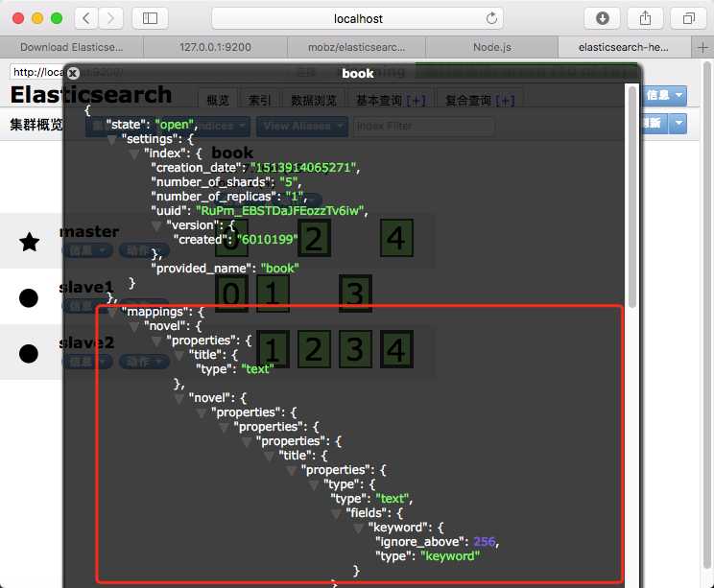
Task: Collapse the "mappings" JSON node
Action: [x=111, y=313]
